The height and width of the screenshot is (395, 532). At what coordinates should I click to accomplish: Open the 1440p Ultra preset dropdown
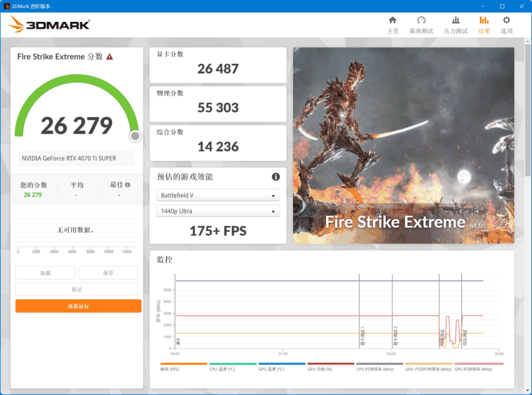[218, 211]
